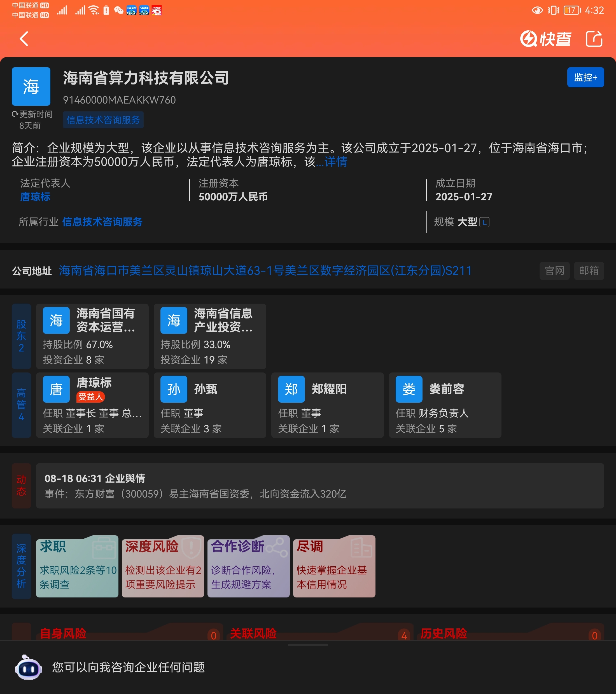Tap the blue 海 company avatar
Image resolution: width=616 pixels, height=694 pixels.
coord(31,86)
